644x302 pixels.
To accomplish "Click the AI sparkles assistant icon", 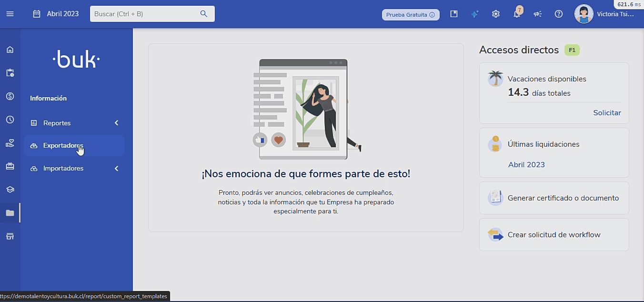I will click(x=474, y=14).
